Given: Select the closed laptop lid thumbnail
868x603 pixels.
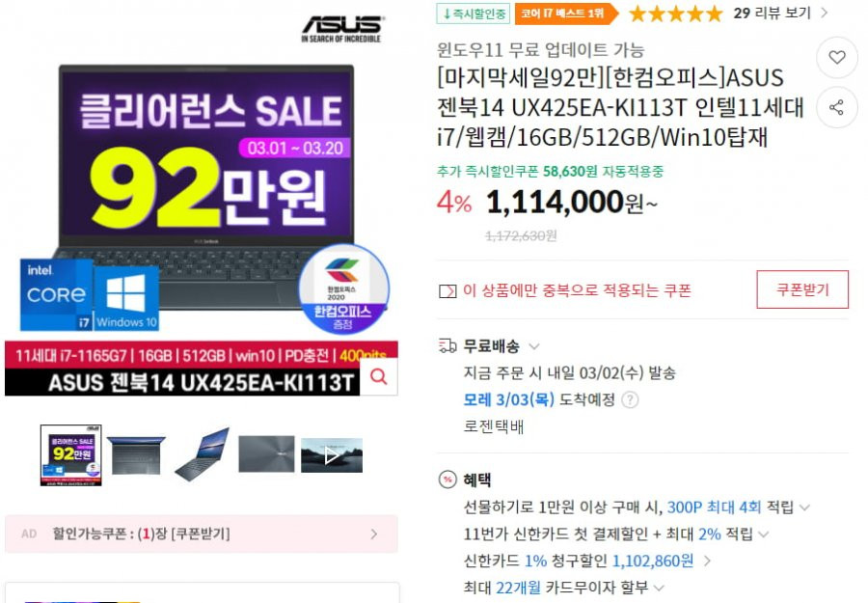Looking at the screenshot, I should [266, 454].
